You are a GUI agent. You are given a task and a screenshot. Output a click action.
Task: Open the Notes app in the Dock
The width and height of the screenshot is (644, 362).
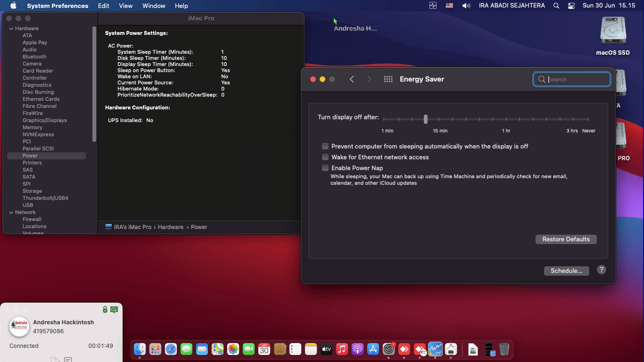point(311,349)
